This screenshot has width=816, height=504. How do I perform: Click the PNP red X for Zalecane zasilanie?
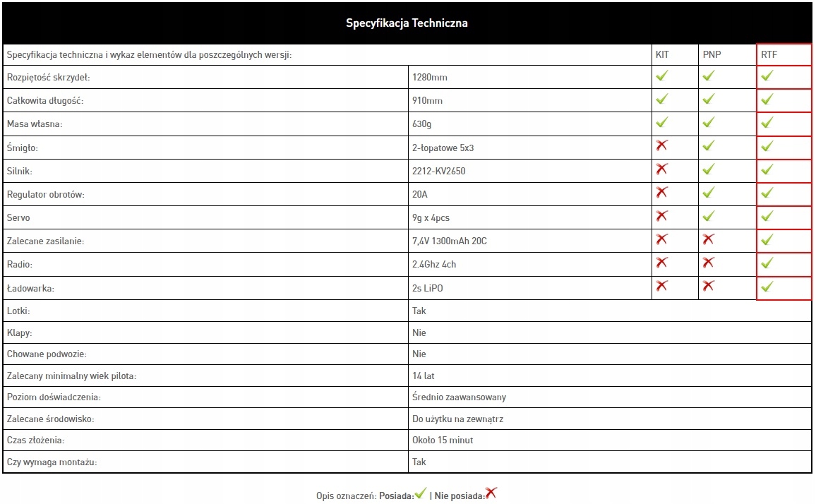(709, 240)
